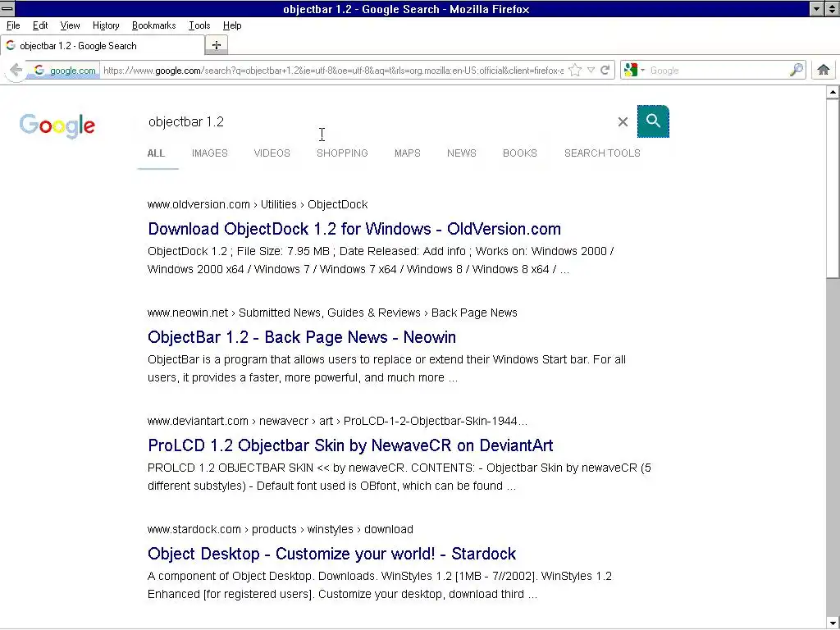Image resolution: width=840 pixels, height=630 pixels.
Task: Click snippet 'A component of Object Desktop'
Action: [379, 585]
